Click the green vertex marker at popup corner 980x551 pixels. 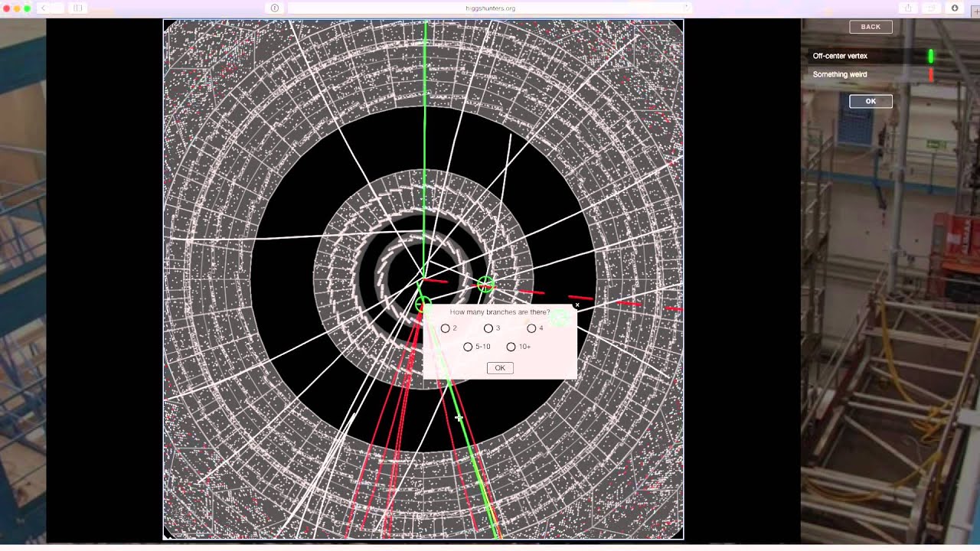pyautogui.click(x=421, y=305)
